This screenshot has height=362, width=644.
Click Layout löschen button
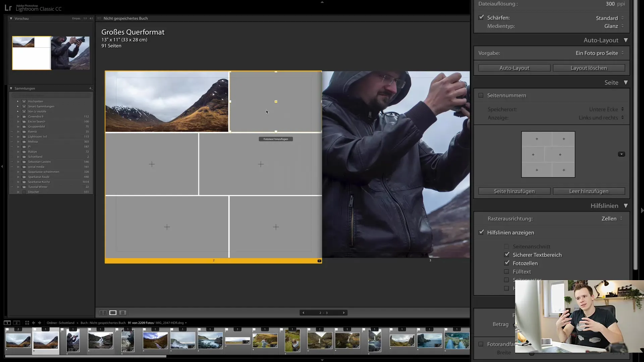(x=589, y=68)
